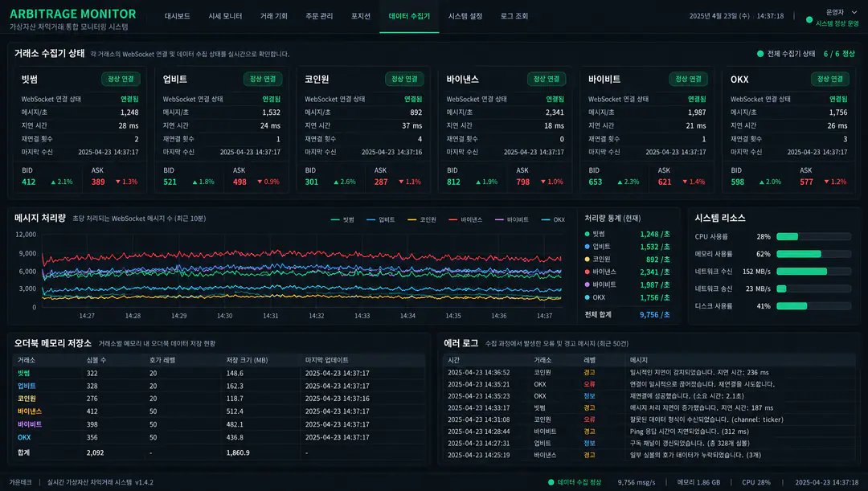Click 메모리 1.86 GB in the footer
Viewport: 868px width, 491px height.
[x=698, y=482]
